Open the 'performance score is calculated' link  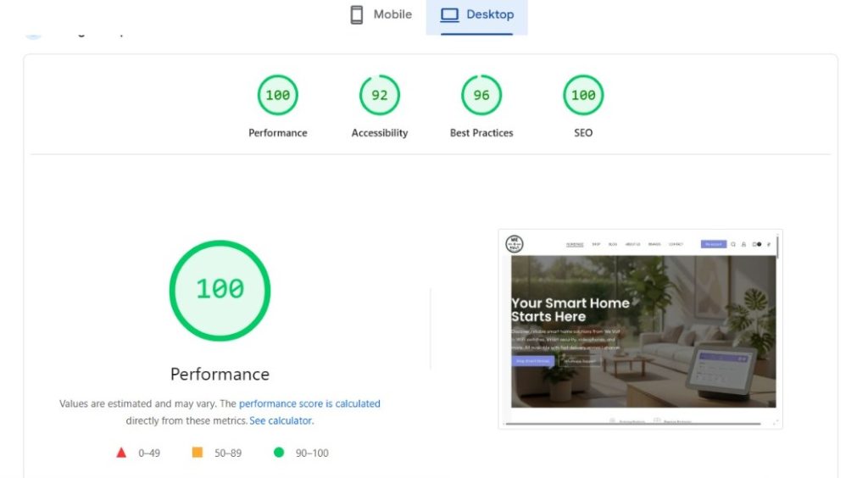click(309, 404)
